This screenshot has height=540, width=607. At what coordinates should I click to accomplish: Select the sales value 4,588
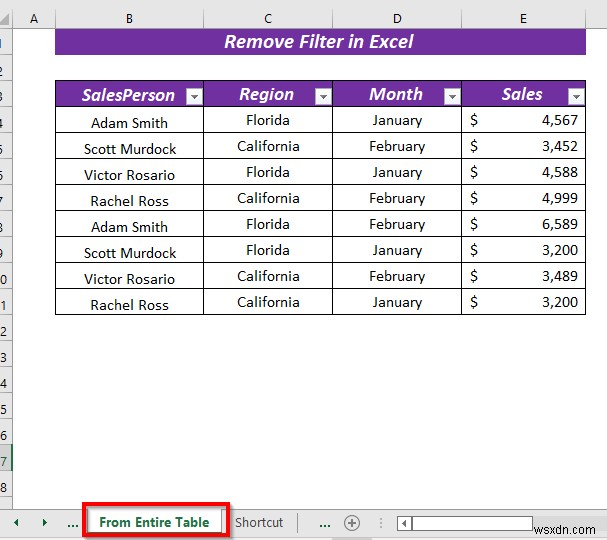(523, 172)
